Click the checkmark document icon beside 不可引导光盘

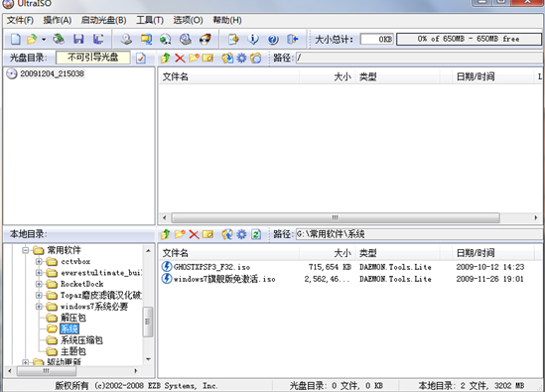click(141, 58)
